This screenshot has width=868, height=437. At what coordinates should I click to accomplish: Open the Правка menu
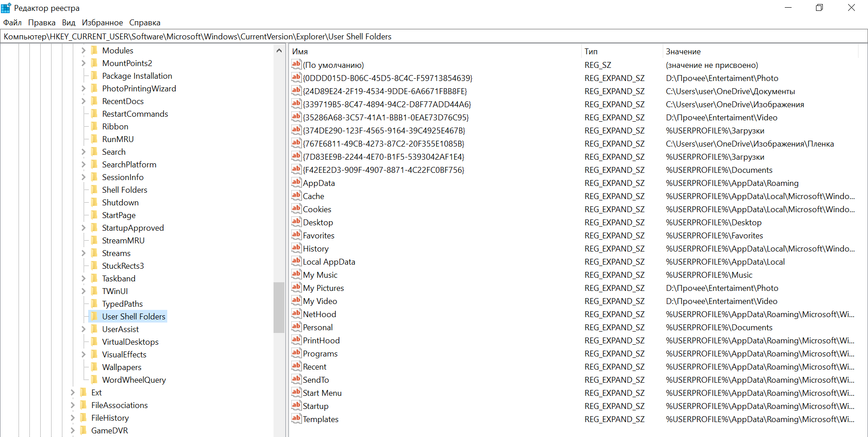tap(42, 23)
